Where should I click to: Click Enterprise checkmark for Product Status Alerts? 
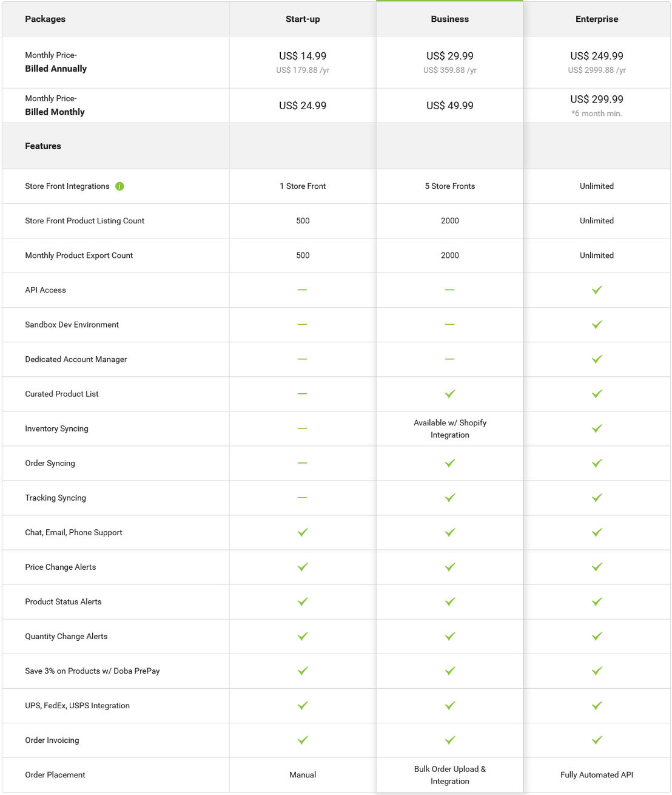597,601
